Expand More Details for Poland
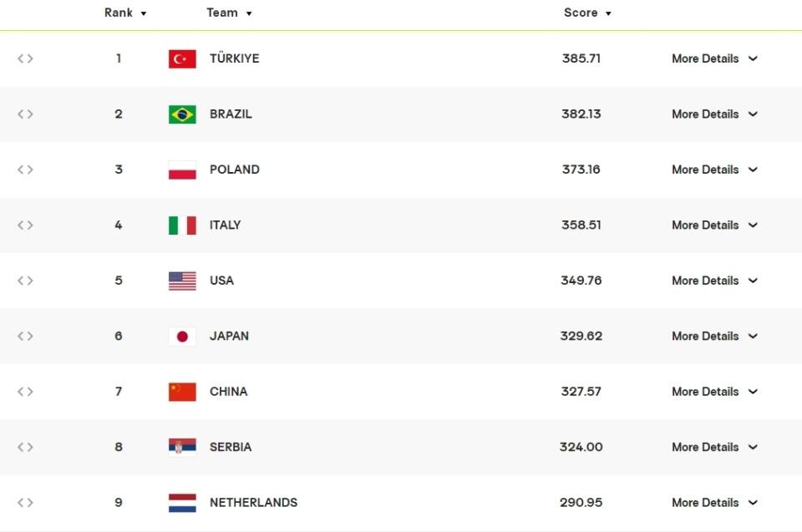Image resolution: width=802 pixels, height=532 pixels. (714, 170)
